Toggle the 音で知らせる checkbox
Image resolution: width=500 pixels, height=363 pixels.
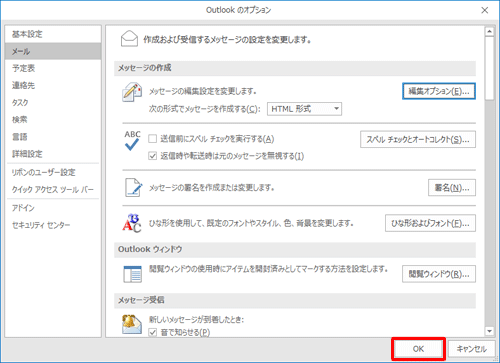tap(153, 332)
